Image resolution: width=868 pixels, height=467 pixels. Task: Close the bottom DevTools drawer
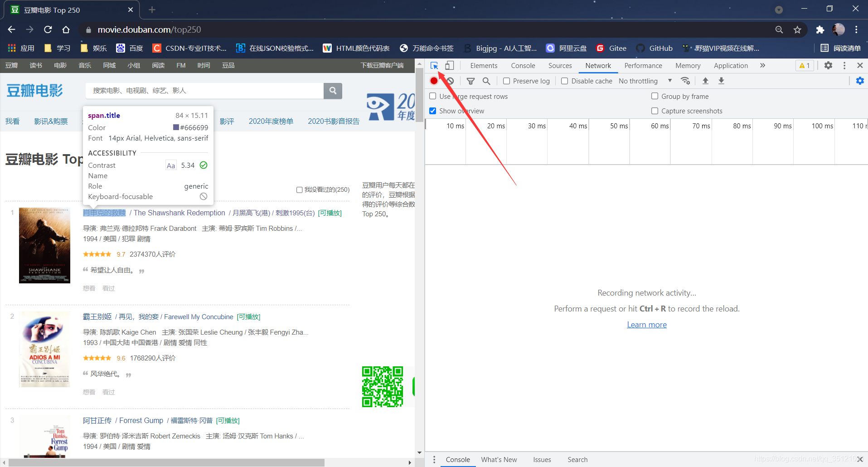pyautogui.click(x=860, y=459)
